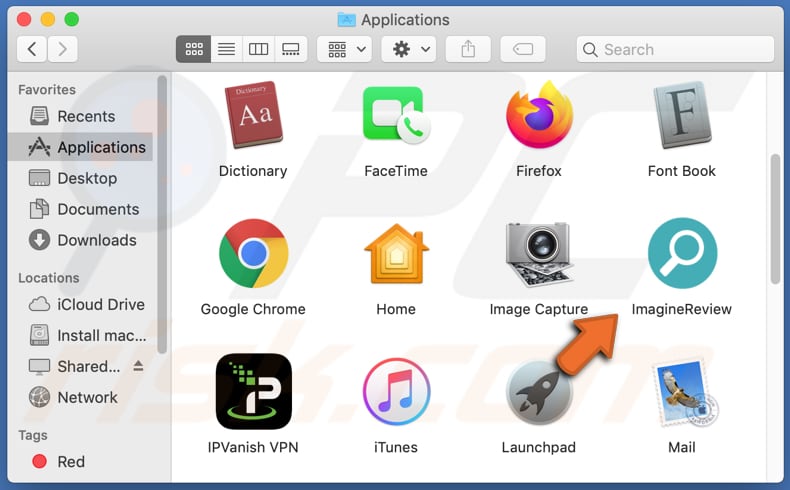790x490 pixels.
Task: Open Desktop in the sidebar
Action: coord(81,178)
